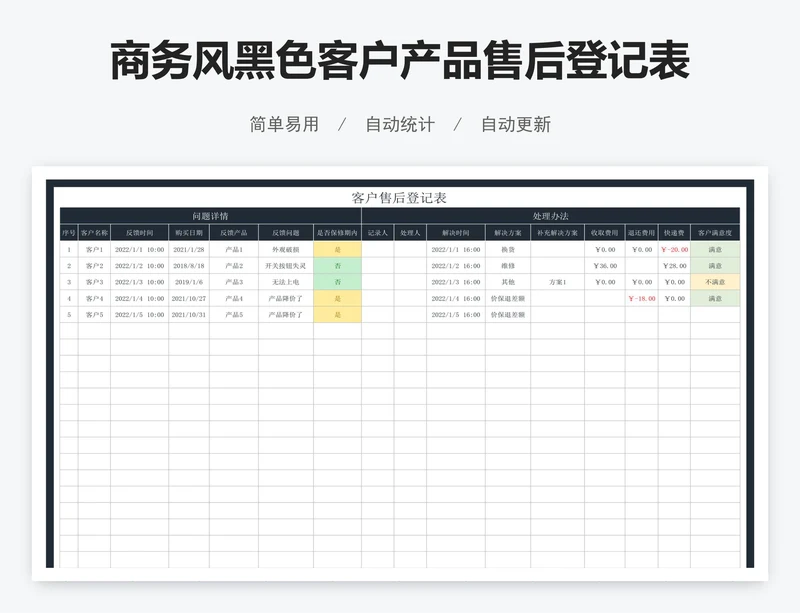Select feedback time 2022/1/1 10:00
Image resolution: width=800 pixels, height=613 pixels.
(x=139, y=250)
